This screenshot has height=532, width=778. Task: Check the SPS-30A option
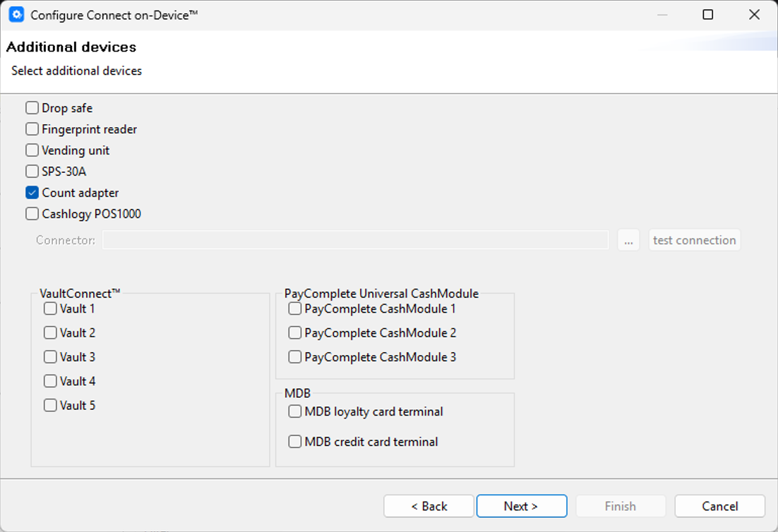[x=32, y=171]
